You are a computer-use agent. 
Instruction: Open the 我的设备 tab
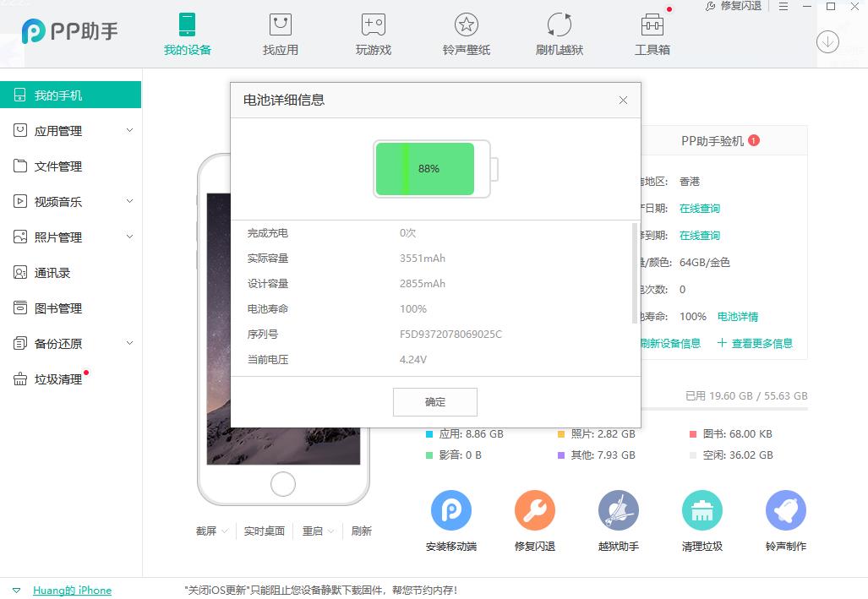point(187,35)
